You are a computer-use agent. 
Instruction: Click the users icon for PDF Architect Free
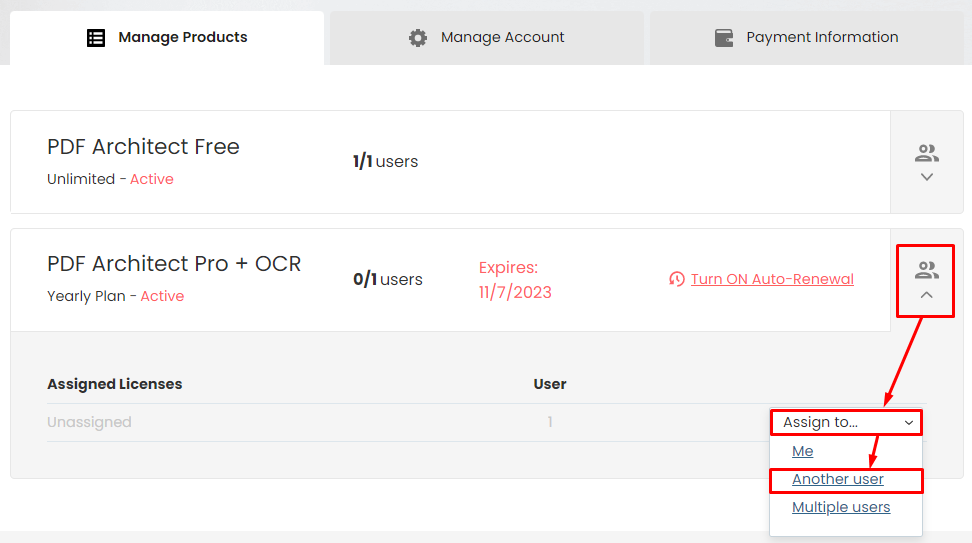927,153
